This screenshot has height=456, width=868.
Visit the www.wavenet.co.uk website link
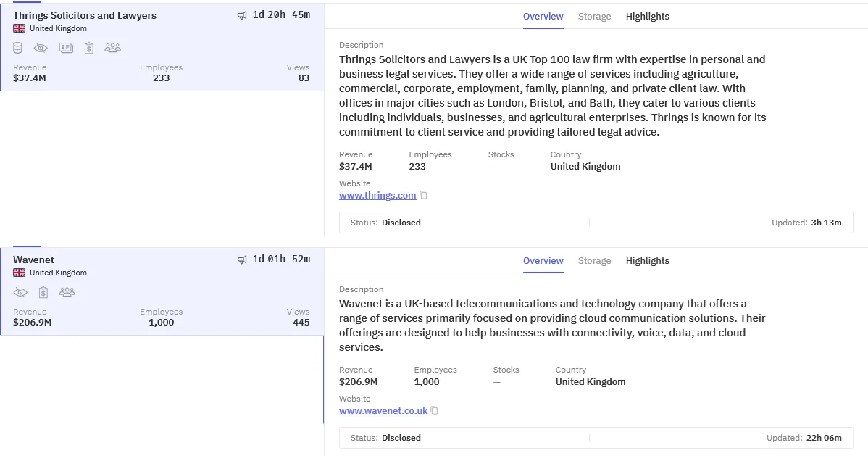pos(383,411)
